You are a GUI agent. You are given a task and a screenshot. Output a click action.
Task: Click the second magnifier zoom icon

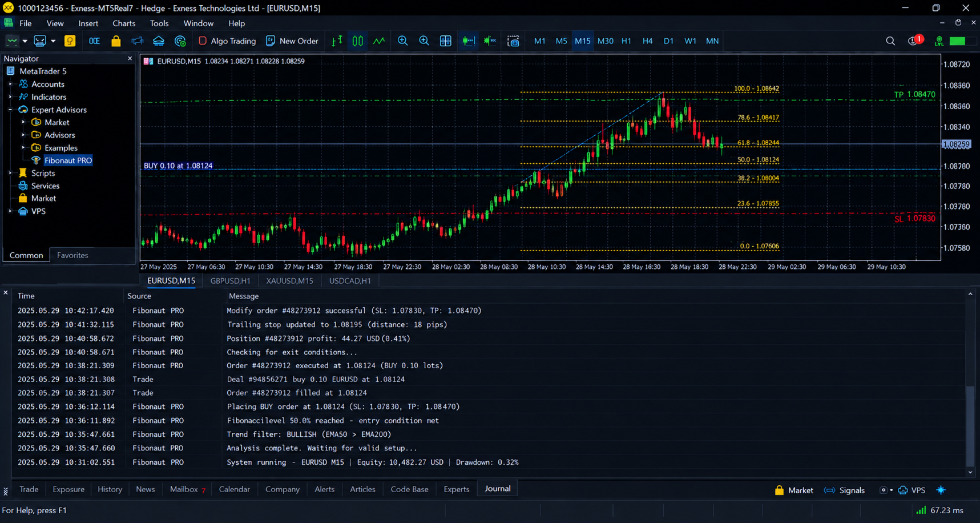tap(424, 41)
